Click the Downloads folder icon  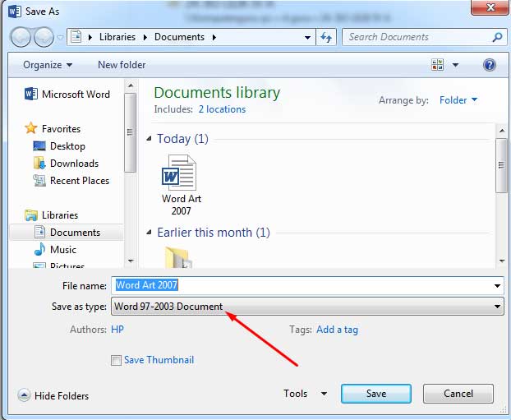39,163
